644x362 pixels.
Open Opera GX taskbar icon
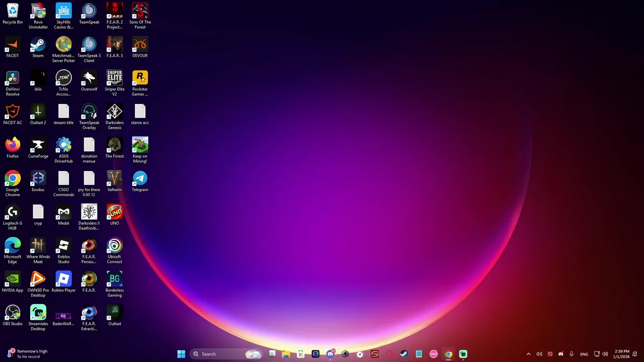[x=389, y=354]
